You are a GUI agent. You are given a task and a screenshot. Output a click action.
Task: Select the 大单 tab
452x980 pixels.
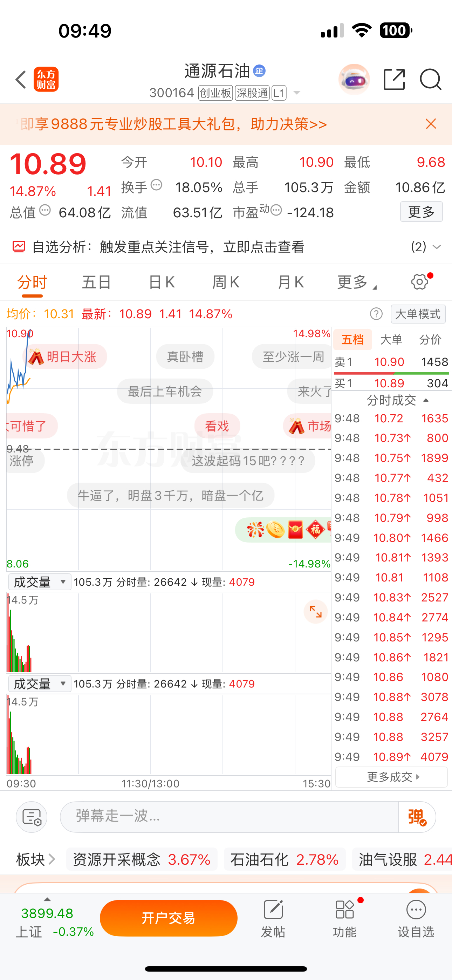(x=391, y=339)
